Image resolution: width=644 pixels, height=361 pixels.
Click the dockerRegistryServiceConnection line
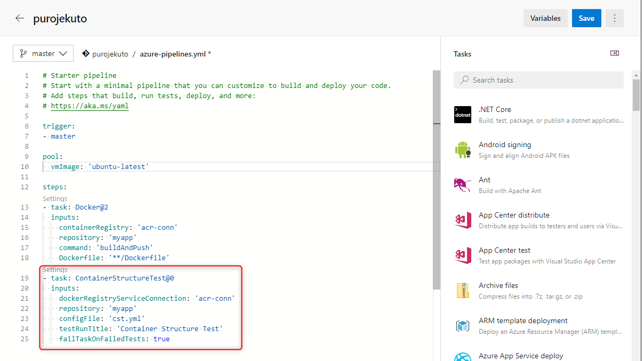147,298
